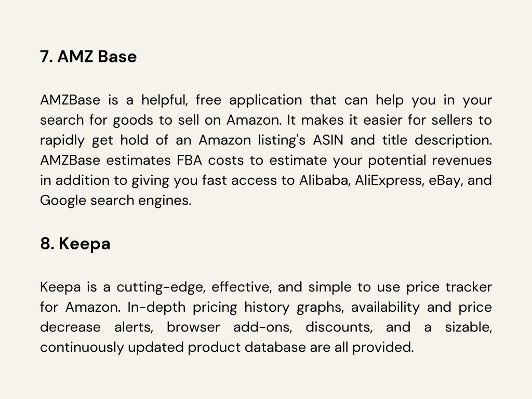The width and height of the screenshot is (532, 399).
Task: Click the '7. AMZ Base' heading
Action: click(88, 56)
